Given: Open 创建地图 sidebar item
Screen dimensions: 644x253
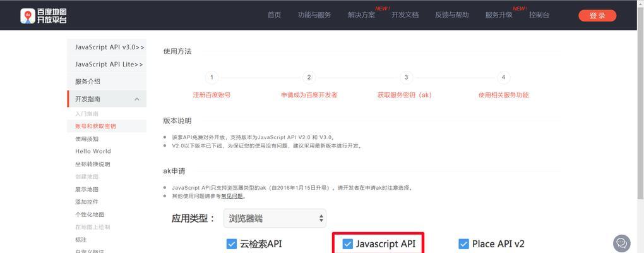Looking at the screenshot, I should coord(86,176).
